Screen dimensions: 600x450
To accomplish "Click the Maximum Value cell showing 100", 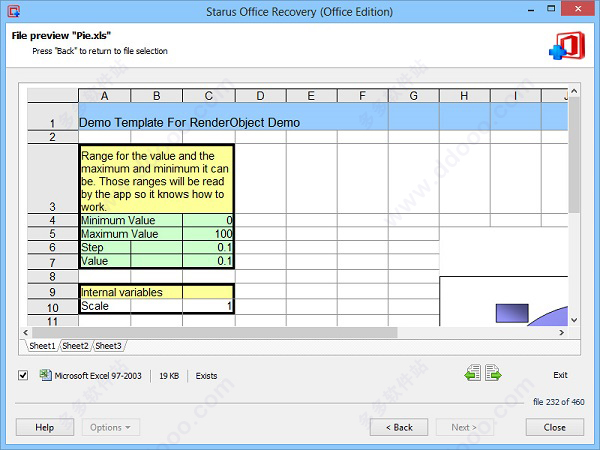I will (x=208, y=233).
